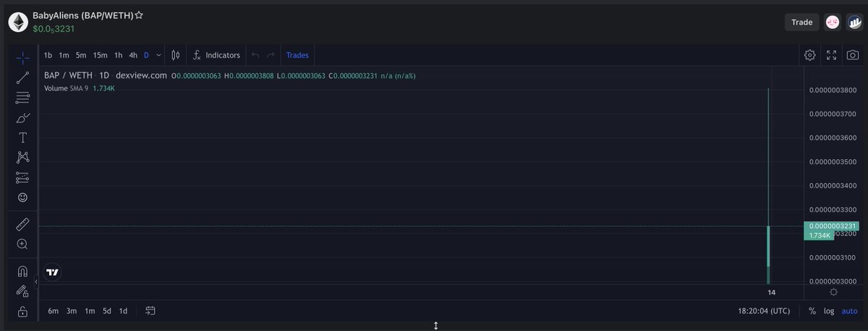This screenshot has height=331, width=868.
Task: Set the 3m date range
Action: (72, 311)
